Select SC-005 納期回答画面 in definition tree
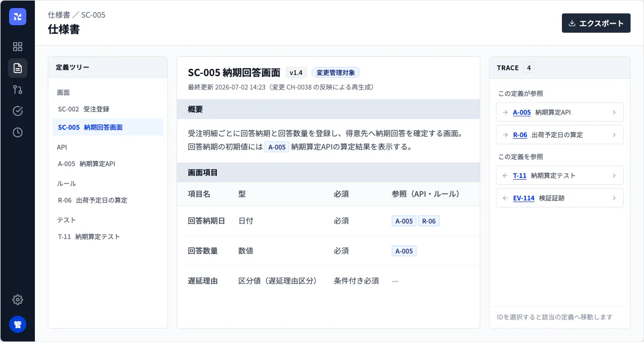The height and width of the screenshot is (342, 644). [x=108, y=127]
